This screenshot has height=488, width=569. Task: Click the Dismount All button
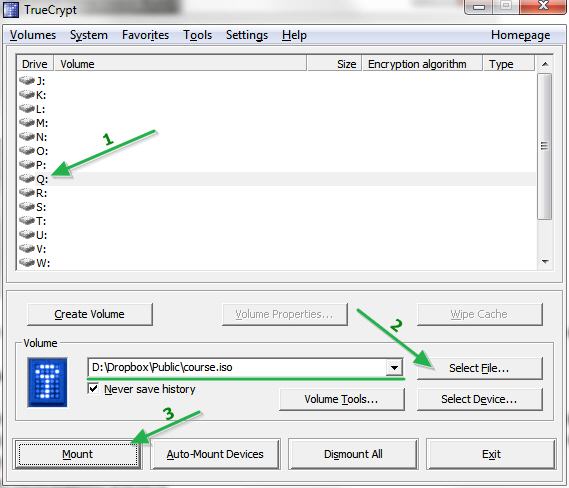point(353,454)
